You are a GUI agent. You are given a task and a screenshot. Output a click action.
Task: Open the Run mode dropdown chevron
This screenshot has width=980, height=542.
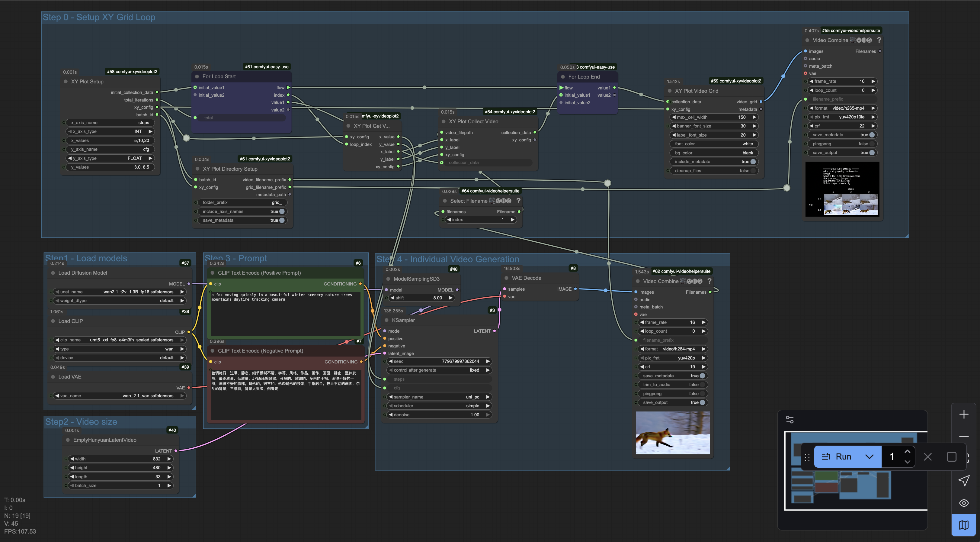point(870,457)
